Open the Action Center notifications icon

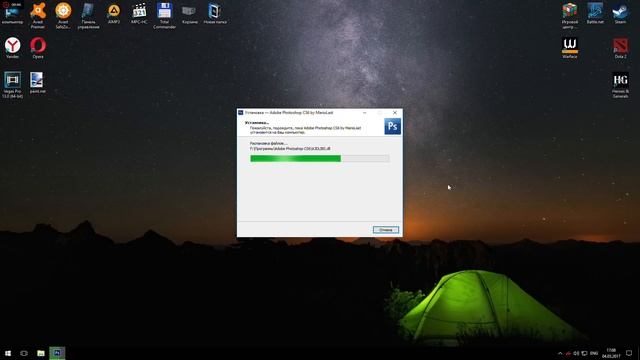[x=629, y=353]
